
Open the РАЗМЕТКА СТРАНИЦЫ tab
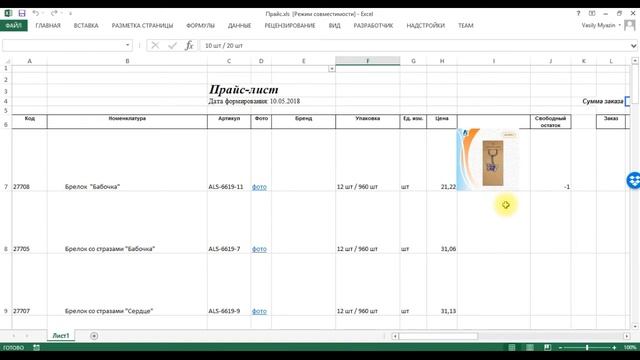tap(142, 25)
